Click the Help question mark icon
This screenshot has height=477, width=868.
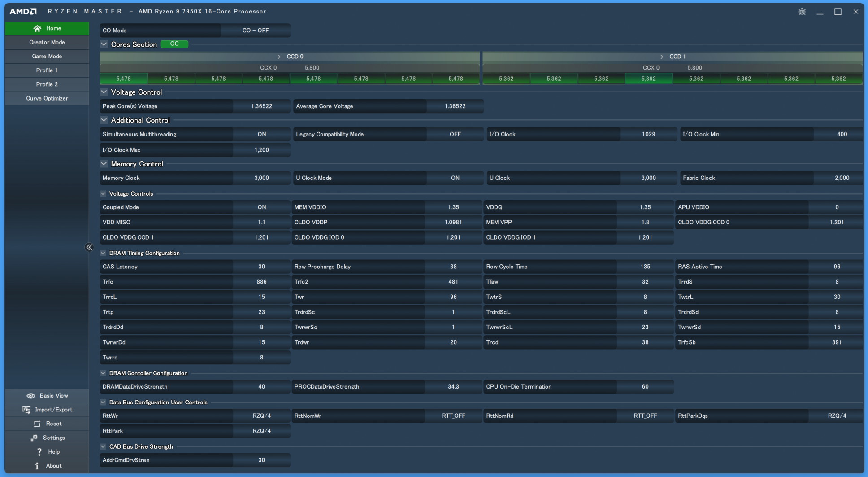point(39,452)
